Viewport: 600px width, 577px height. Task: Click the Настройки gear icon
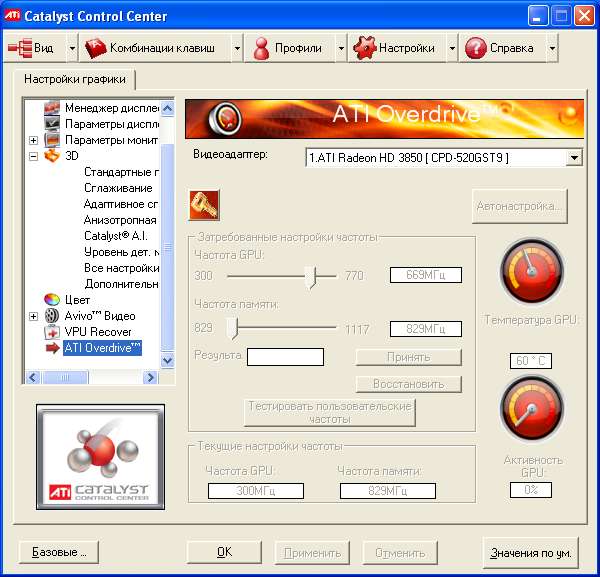click(365, 48)
